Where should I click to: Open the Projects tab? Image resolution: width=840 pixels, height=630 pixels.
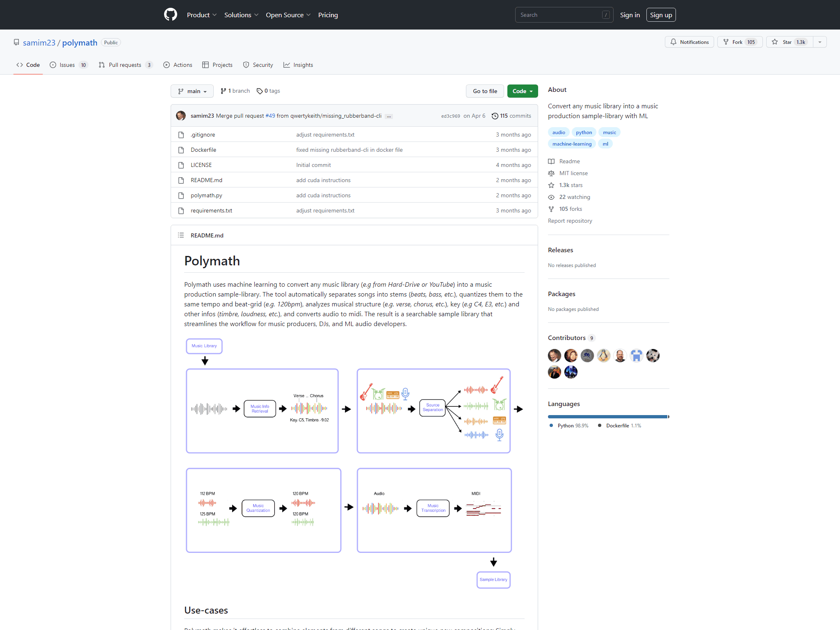point(217,65)
